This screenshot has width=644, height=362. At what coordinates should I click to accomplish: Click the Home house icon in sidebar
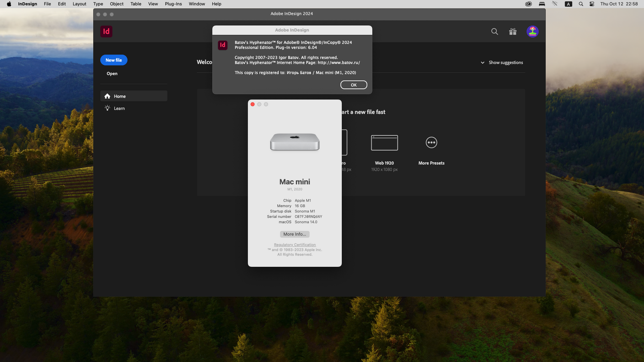(107, 96)
